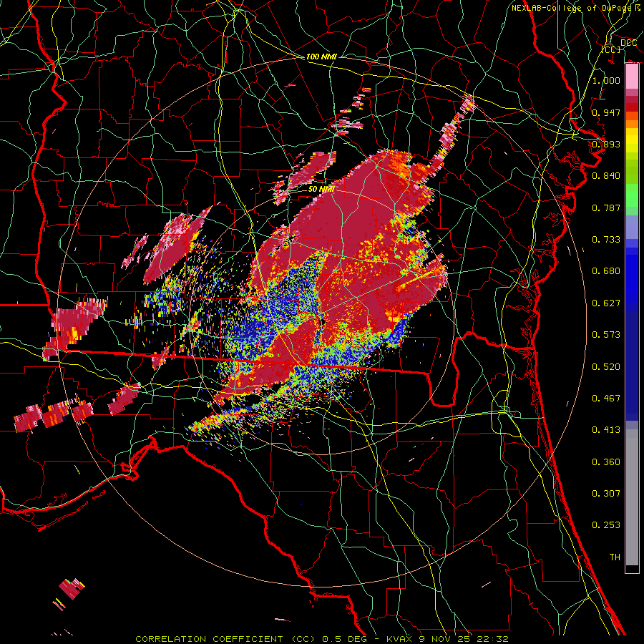Click the Correlation Coefficient KVAX caption

322,639
